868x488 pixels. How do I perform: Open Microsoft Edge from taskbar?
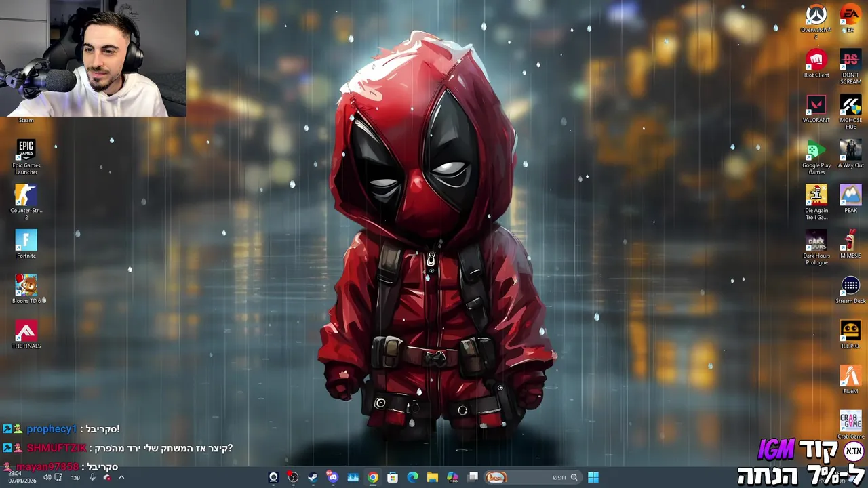pyautogui.click(x=412, y=477)
